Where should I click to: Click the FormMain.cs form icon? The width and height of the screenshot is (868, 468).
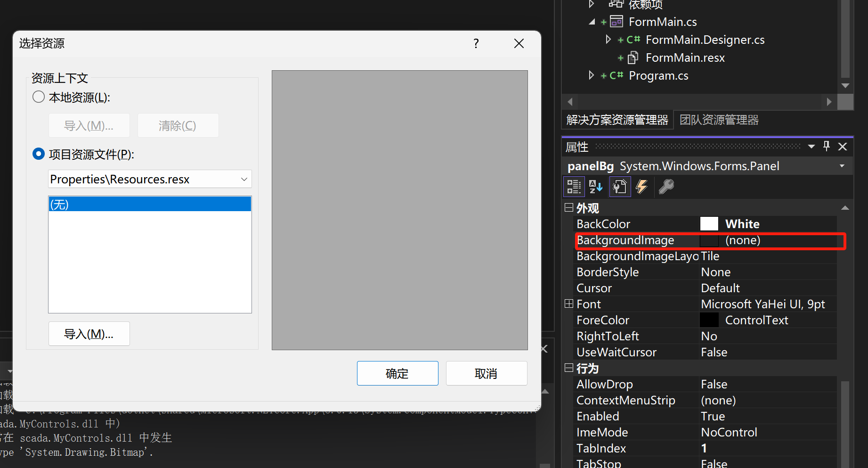(x=617, y=22)
